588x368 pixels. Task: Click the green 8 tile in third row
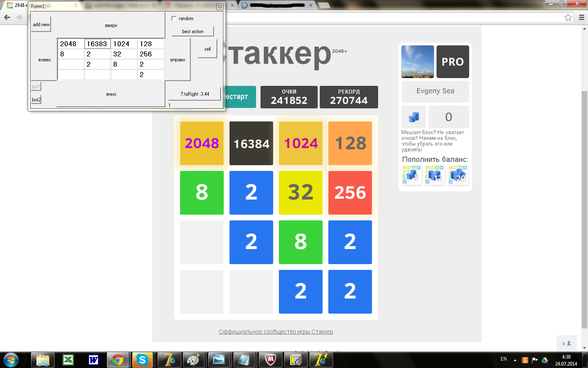pyautogui.click(x=301, y=242)
